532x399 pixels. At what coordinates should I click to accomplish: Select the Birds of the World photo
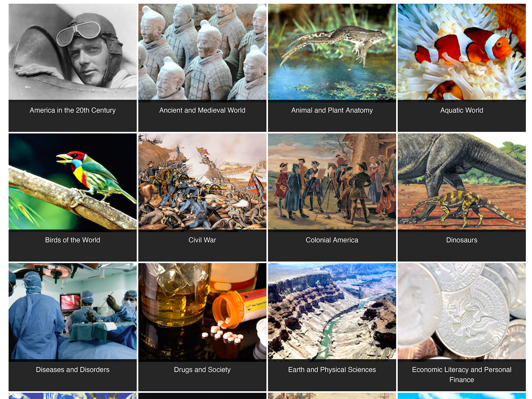pyautogui.click(x=72, y=182)
